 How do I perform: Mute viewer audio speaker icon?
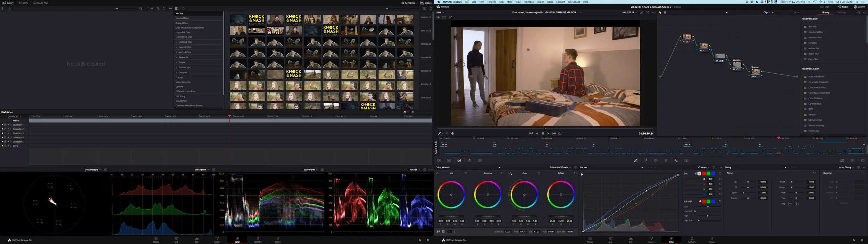452,133
